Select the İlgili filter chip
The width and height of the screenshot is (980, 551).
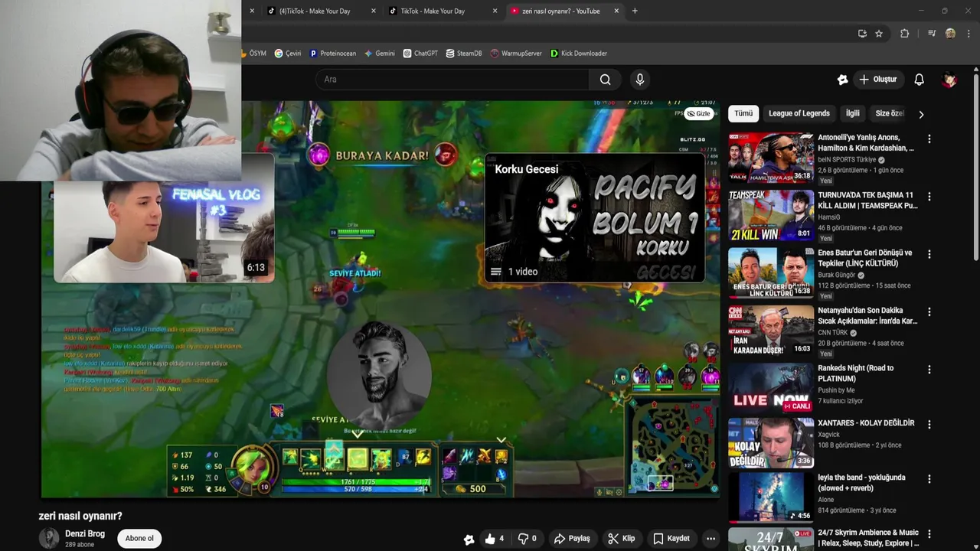point(852,113)
